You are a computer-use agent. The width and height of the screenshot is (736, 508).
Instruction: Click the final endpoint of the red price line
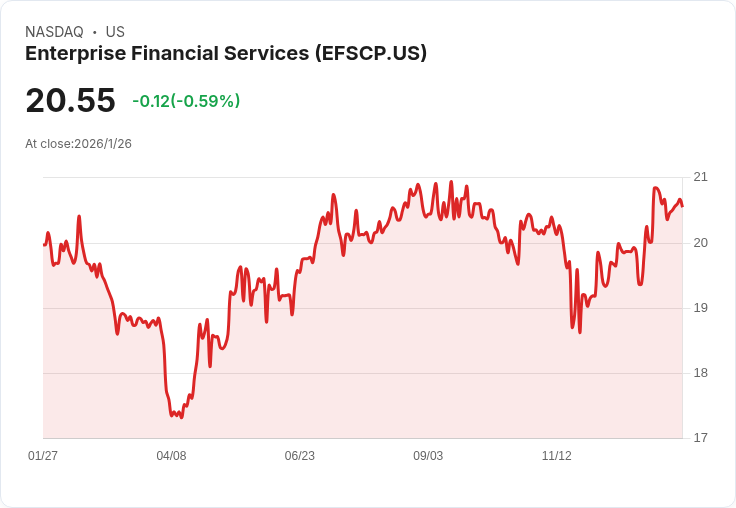click(x=682, y=206)
